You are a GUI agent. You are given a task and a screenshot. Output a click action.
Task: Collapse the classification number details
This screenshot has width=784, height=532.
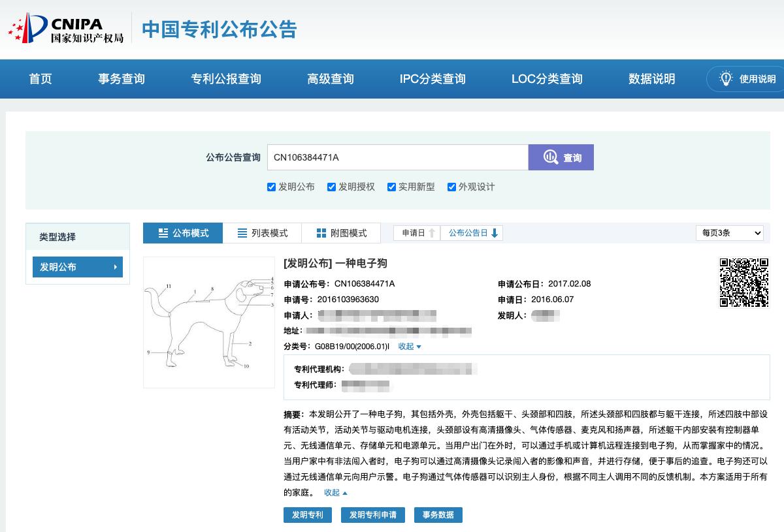[410, 347]
